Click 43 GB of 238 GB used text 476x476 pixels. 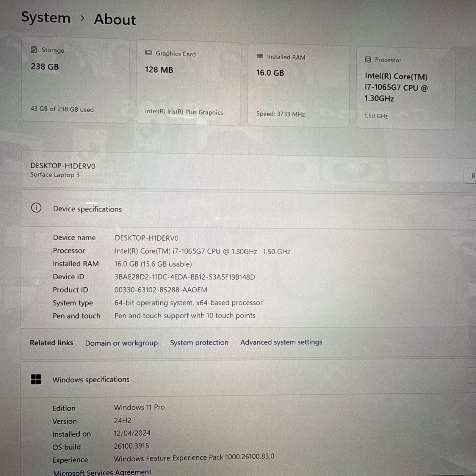(x=62, y=109)
